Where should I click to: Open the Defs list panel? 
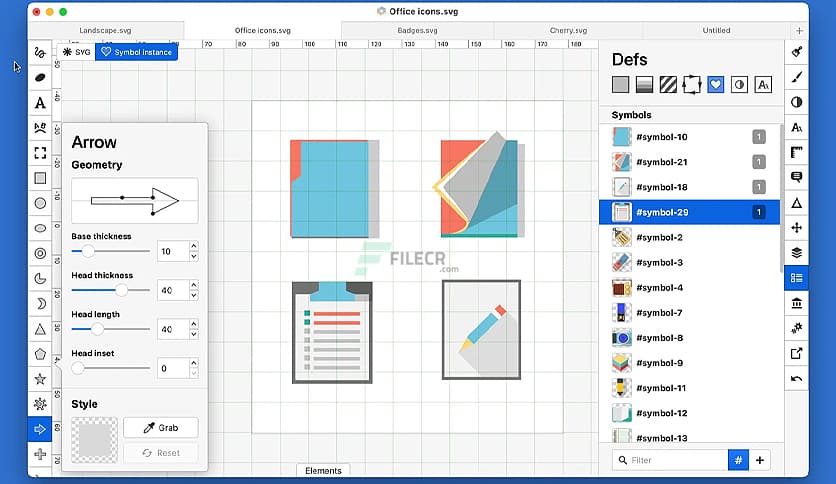[797, 278]
